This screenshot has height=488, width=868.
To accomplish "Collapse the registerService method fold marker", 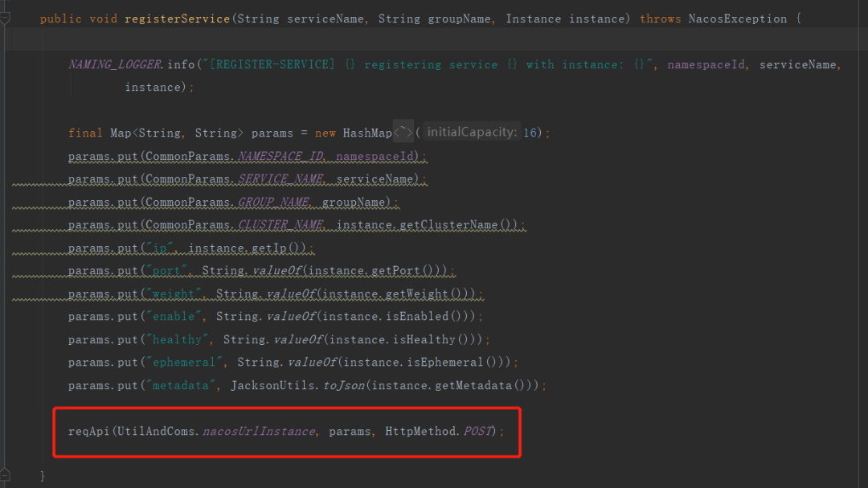I will pyautogui.click(x=5, y=18).
